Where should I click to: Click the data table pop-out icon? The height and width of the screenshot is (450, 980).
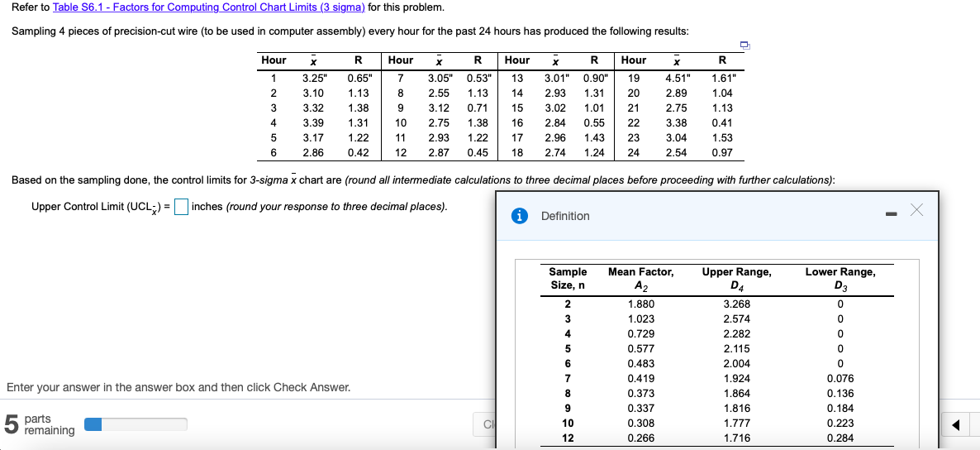[x=745, y=45]
